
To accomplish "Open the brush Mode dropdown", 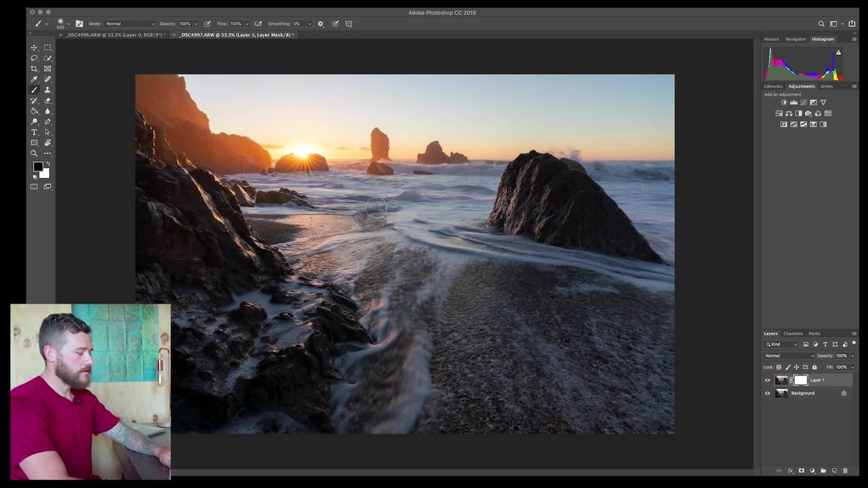I will click(130, 24).
